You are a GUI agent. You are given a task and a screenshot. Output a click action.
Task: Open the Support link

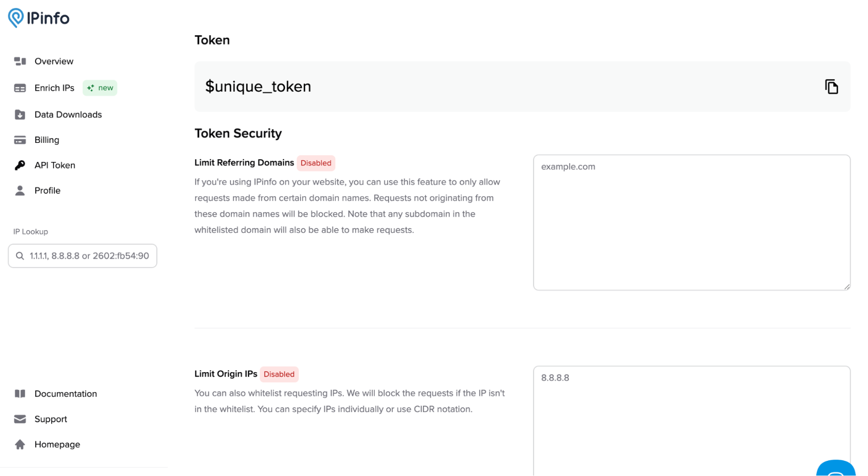click(x=51, y=419)
